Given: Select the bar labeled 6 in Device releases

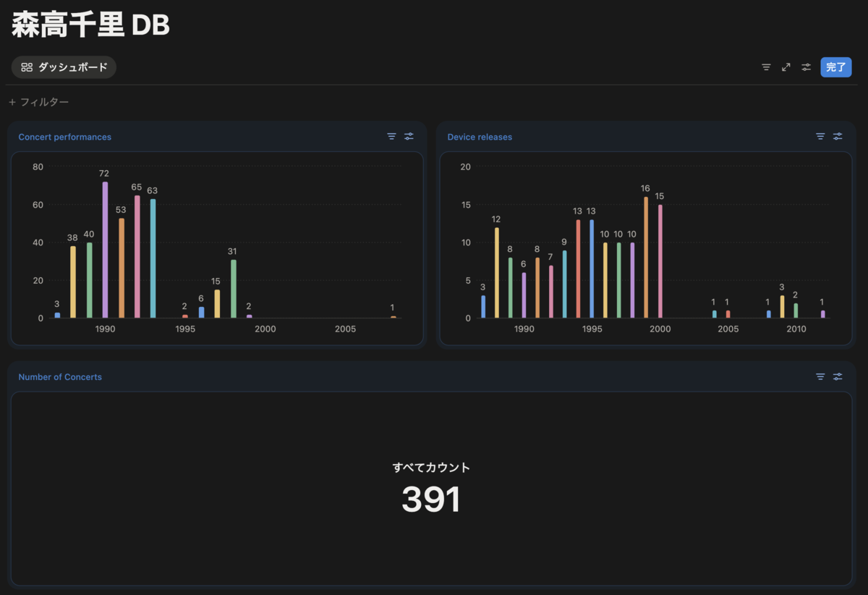Looking at the screenshot, I should click(x=524, y=295).
